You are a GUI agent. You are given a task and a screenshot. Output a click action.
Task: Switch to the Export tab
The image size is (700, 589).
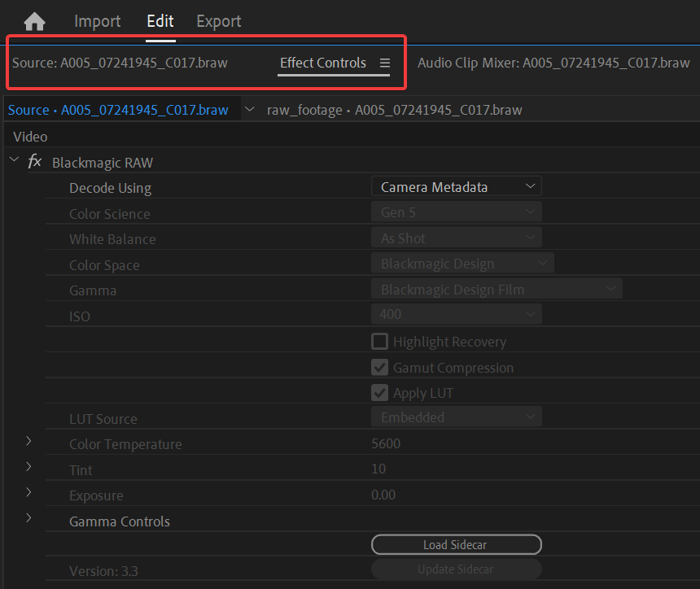pos(218,21)
